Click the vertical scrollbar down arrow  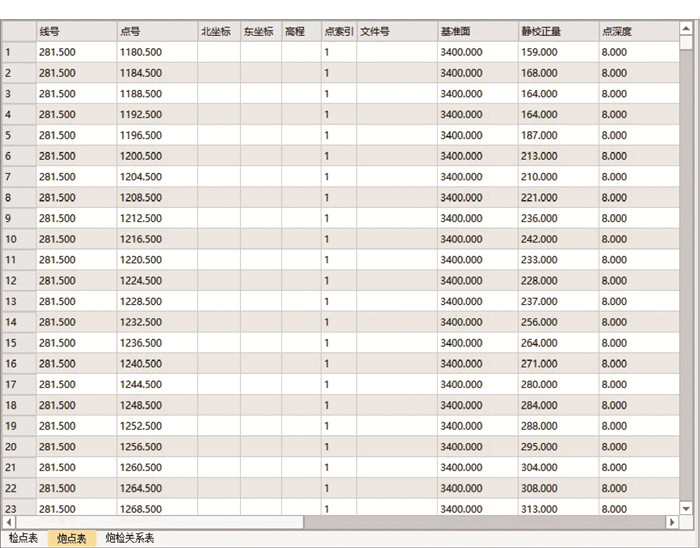click(x=685, y=508)
